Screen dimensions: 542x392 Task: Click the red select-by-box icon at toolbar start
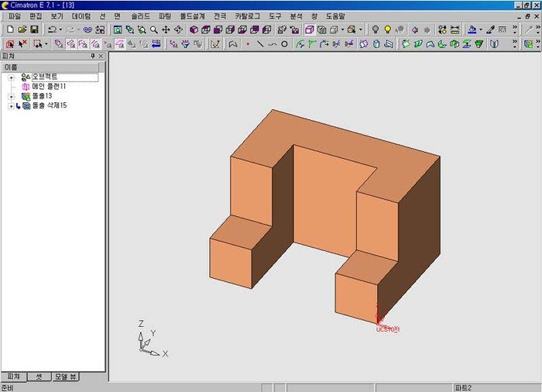pos(10,44)
